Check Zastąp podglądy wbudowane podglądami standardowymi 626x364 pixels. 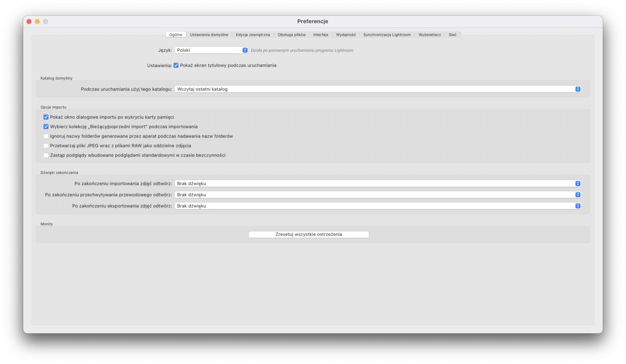click(x=46, y=155)
